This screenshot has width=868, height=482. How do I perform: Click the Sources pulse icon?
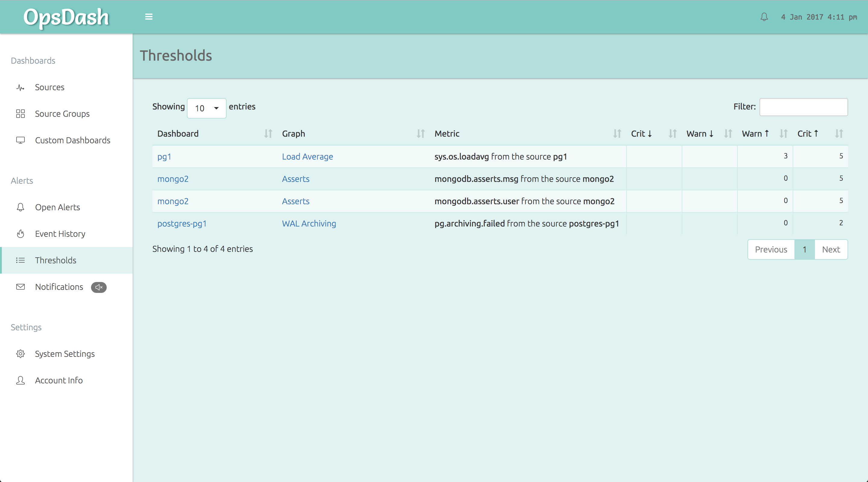20,88
